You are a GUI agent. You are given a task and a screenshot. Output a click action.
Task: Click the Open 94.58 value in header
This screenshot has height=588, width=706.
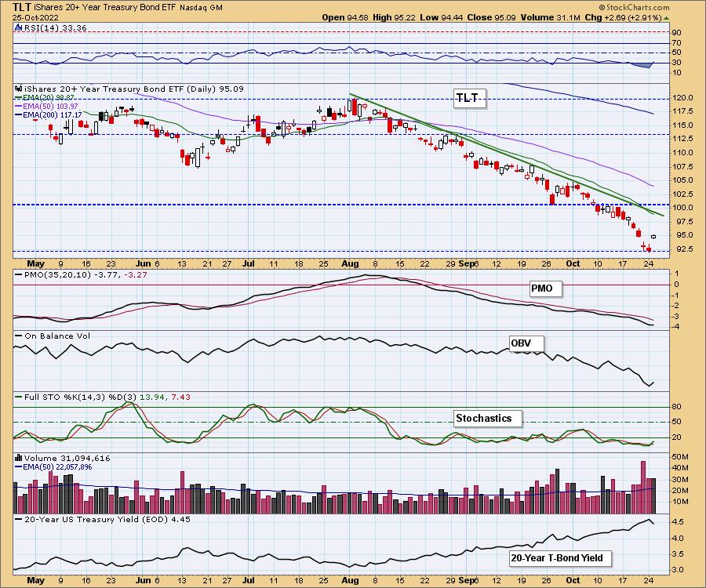tap(345, 17)
